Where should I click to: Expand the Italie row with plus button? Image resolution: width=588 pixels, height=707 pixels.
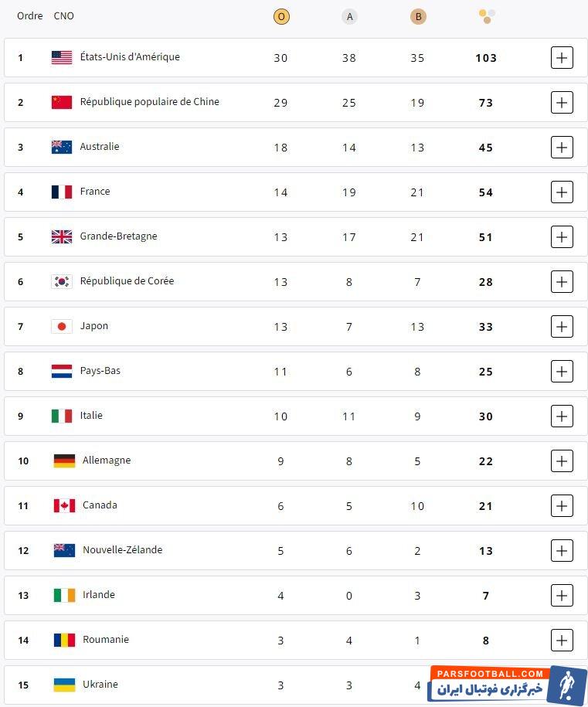[x=562, y=416]
